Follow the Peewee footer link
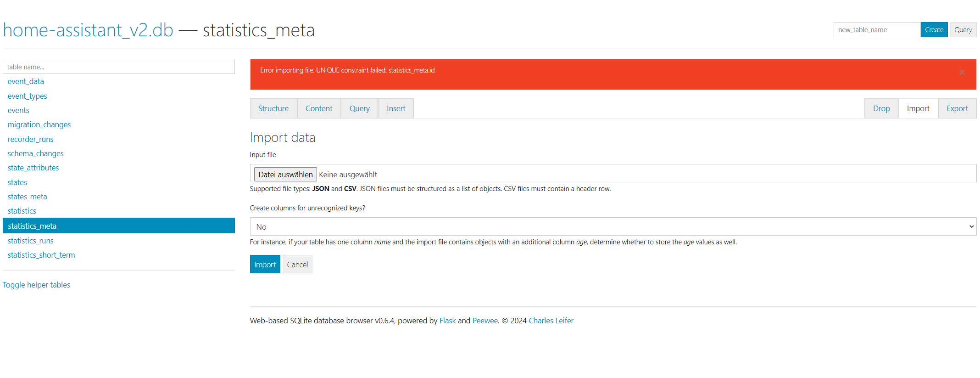The height and width of the screenshot is (378, 980). tap(485, 321)
